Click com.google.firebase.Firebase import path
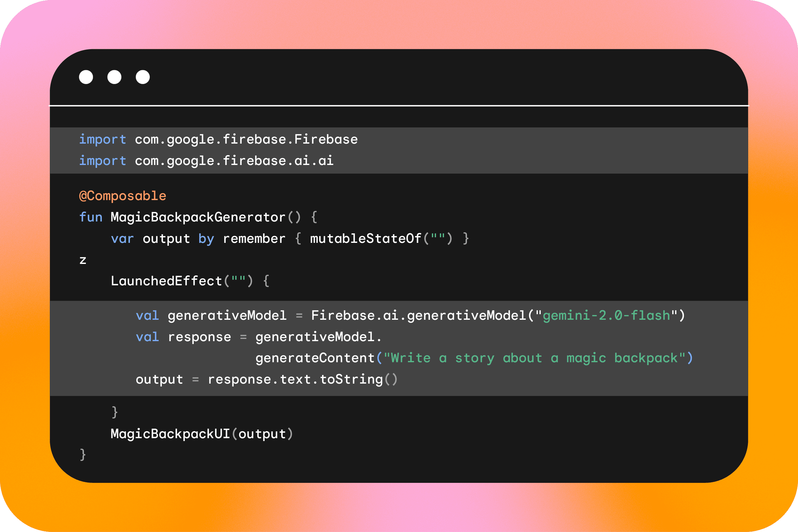This screenshot has height=532, width=798. pos(246,139)
